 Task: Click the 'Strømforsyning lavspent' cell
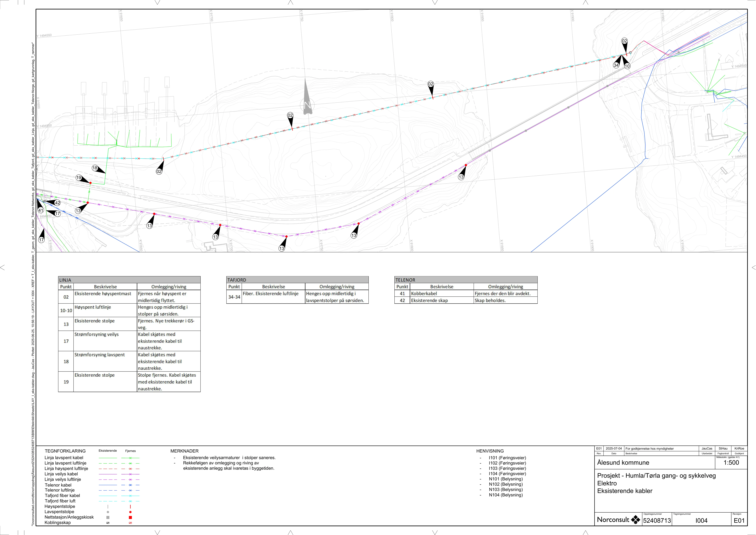tap(105, 361)
